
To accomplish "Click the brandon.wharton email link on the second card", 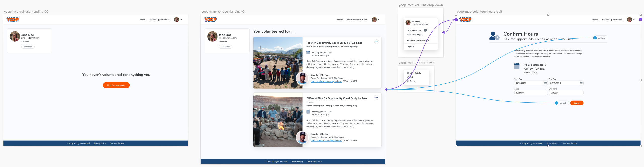I will click(x=327, y=140).
